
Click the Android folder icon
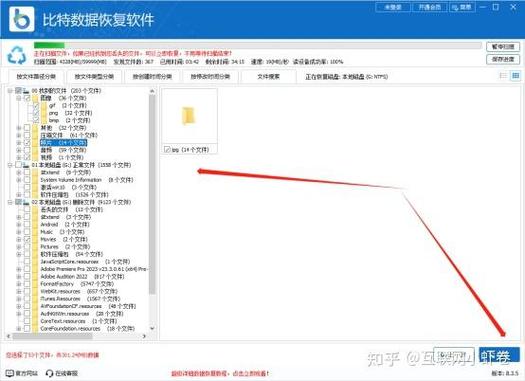click(35, 224)
